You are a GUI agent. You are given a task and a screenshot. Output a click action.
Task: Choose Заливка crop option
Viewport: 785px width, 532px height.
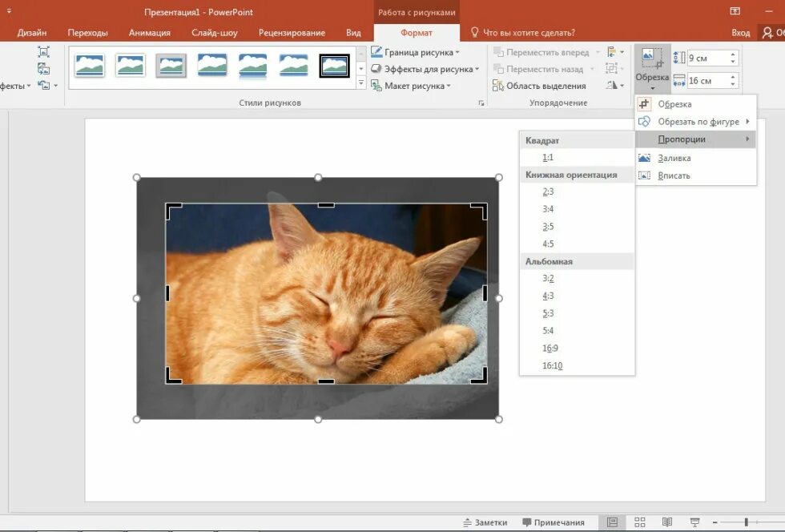click(695, 158)
